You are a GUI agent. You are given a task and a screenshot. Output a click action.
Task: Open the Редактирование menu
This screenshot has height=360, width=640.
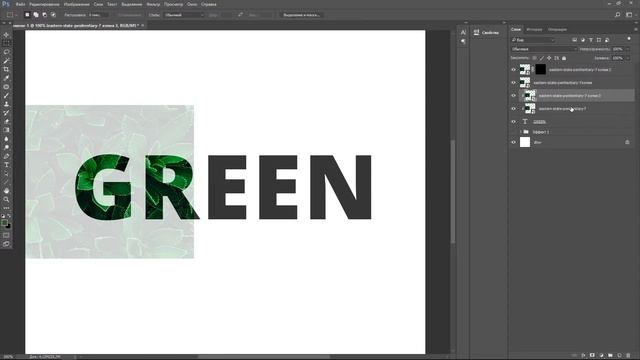pyautogui.click(x=44, y=4)
